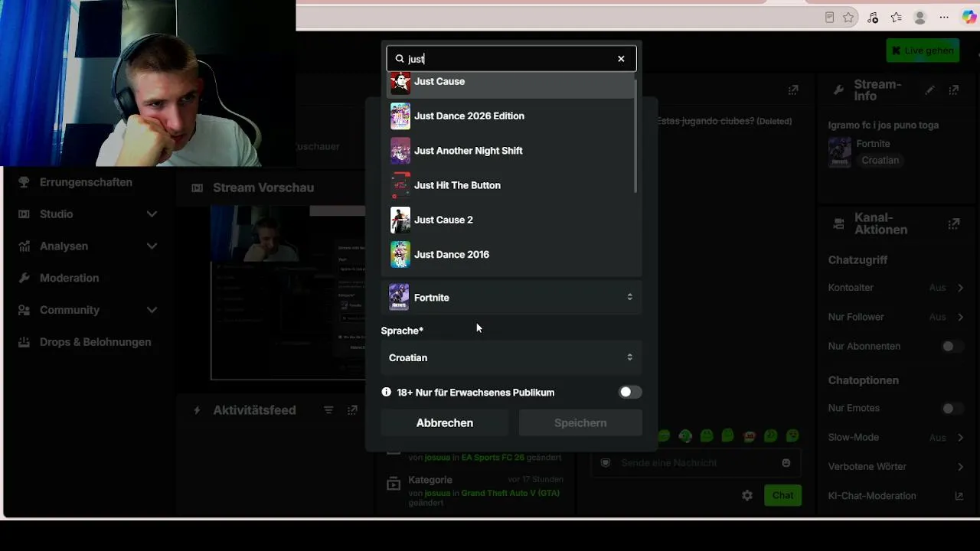Viewport: 980px width, 551px height.
Task: Click the browser media music icon
Action: tap(873, 18)
